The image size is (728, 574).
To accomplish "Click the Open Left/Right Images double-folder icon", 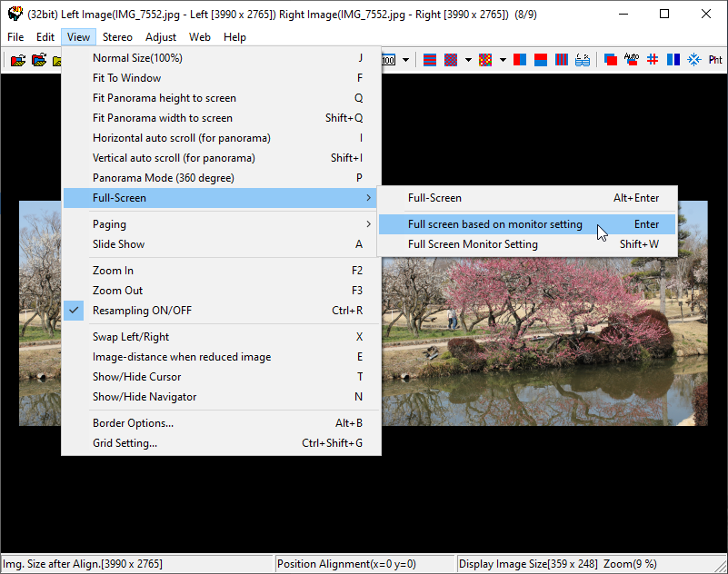I will click(38, 60).
